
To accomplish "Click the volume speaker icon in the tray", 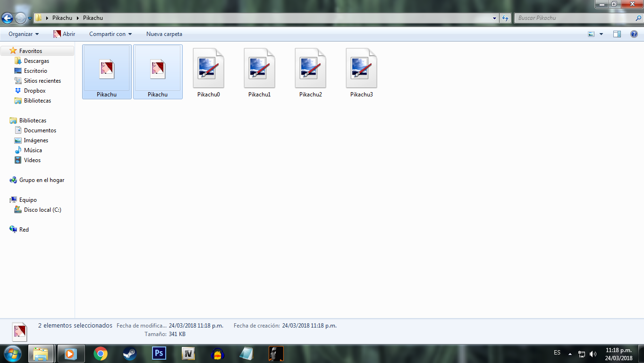I will (593, 354).
